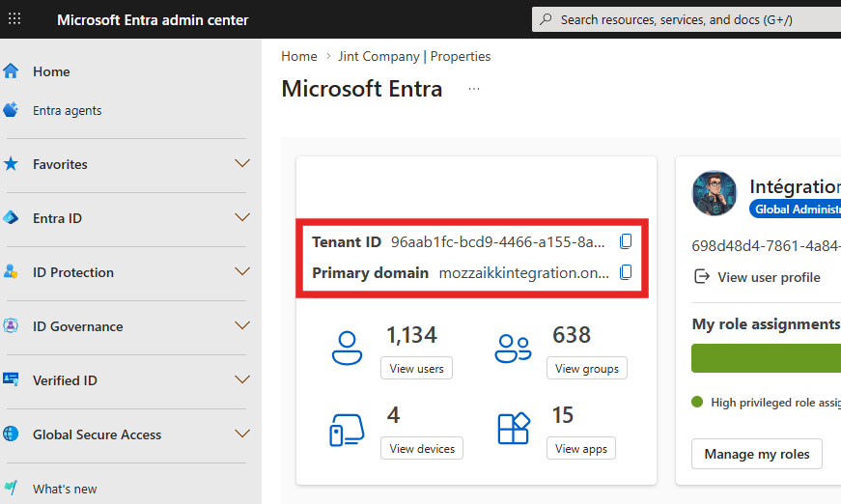Image resolution: width=841 pixels, height=504 pixels.
Task: Click the Manage my roles button
Action: [757, 454]
